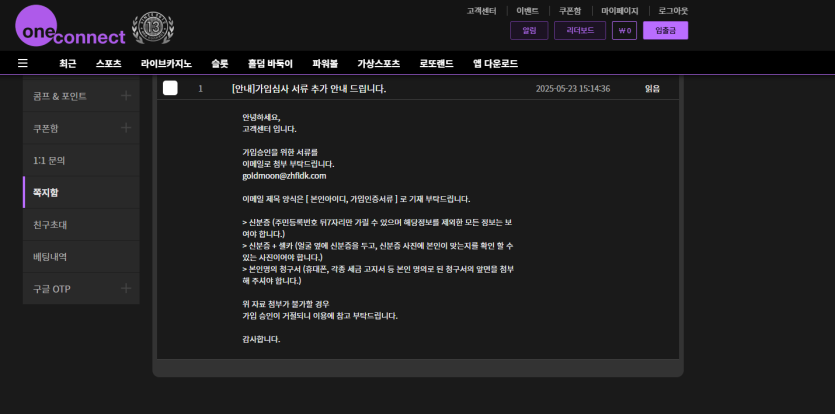Open the 마이페이지 top link
Viewport: 835px width, 414px height.
[x=620, y=11]
